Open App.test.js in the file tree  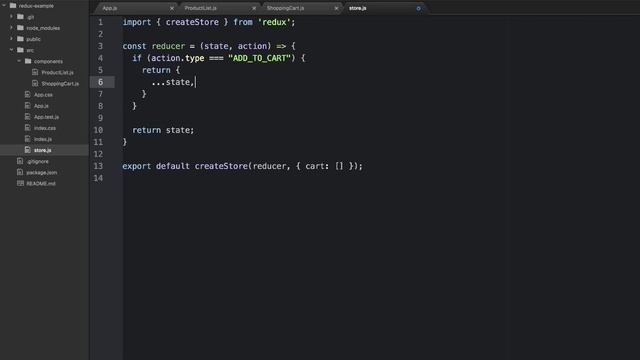[47, 117]
